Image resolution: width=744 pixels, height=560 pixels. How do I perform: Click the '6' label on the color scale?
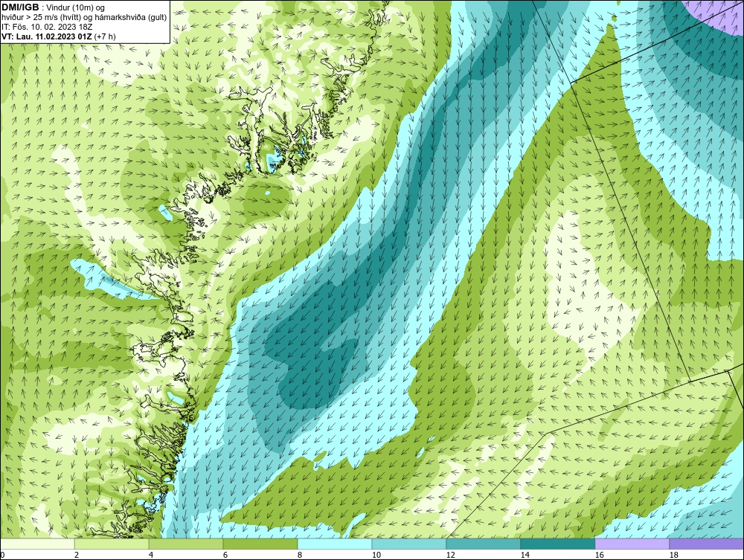coord(225,555)
